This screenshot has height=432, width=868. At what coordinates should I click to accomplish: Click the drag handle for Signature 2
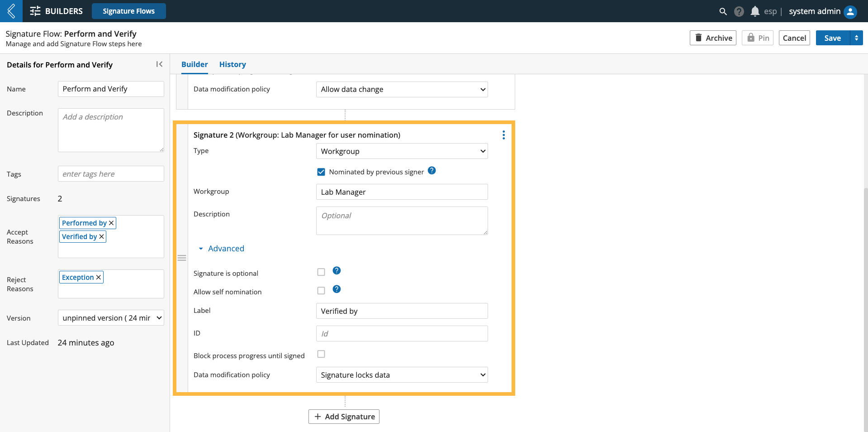[x=182, y=258]
